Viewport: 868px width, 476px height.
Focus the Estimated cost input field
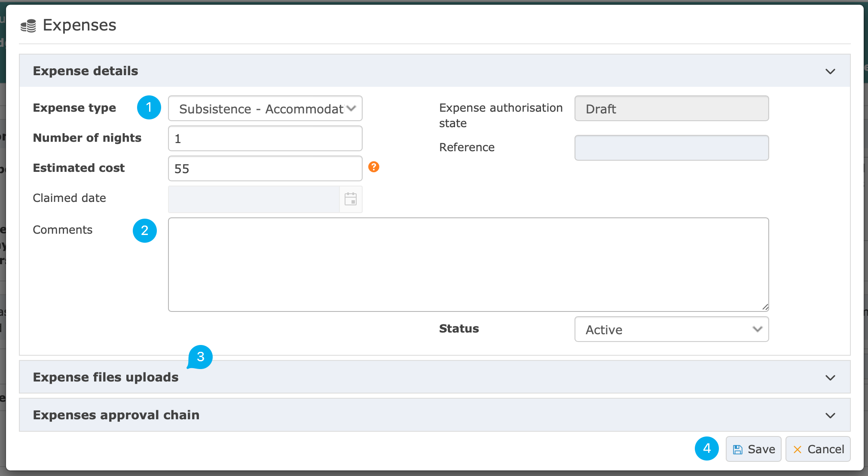tap(265, 169)
